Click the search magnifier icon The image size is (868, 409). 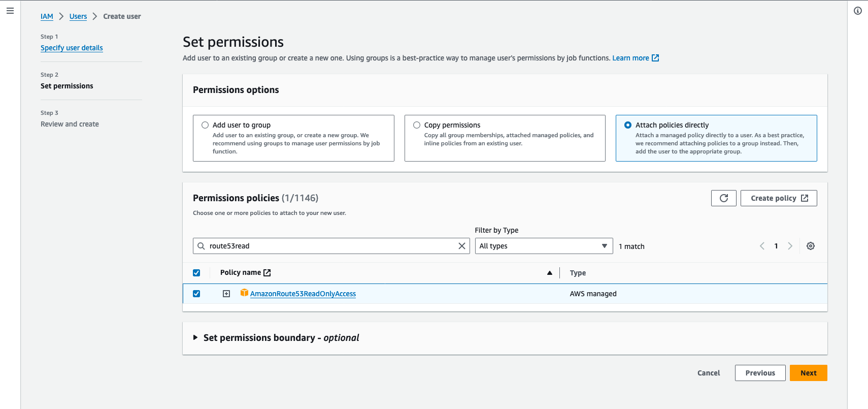pyautogui.click(x=202, y=246)
